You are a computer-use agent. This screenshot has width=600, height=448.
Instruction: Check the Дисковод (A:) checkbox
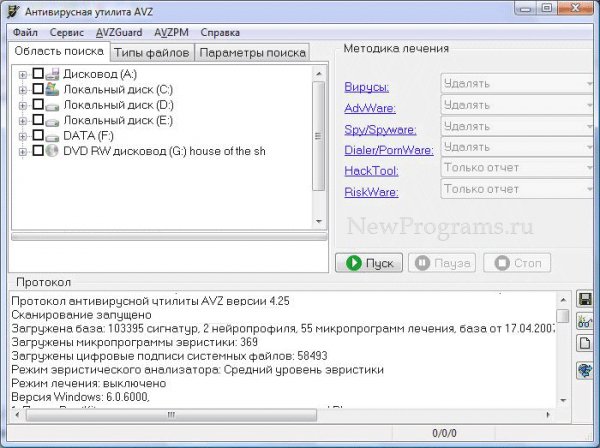coord(38,73)
